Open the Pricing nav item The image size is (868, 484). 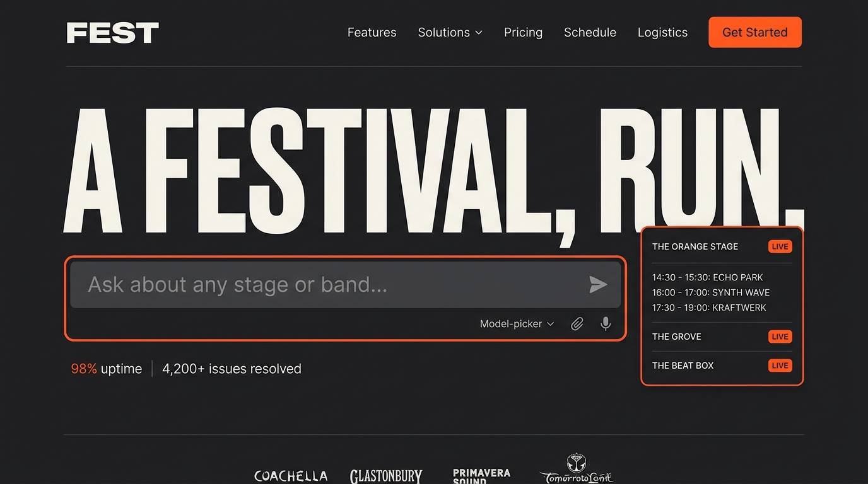523,33
